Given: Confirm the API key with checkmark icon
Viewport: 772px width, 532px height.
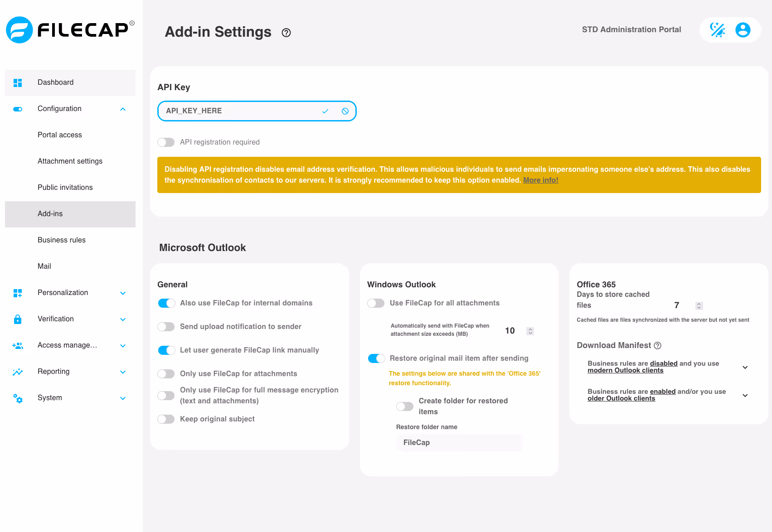Looking at the screenshot, I should [325, 111].
